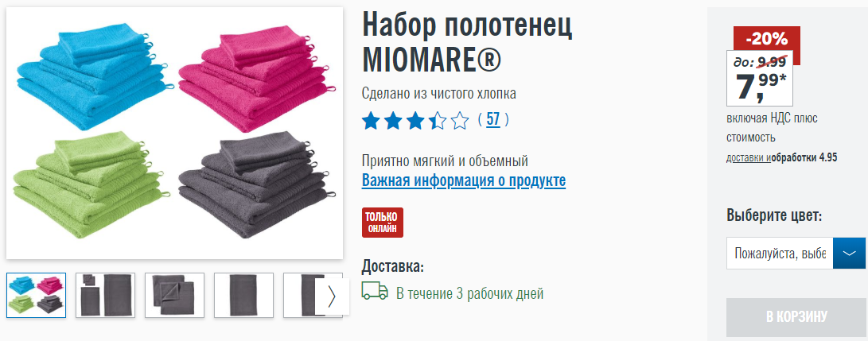This screenshot has width=868, height=341.
Task: Open 'Важная информация о продукте' link
Action: (x=464, y=180)
